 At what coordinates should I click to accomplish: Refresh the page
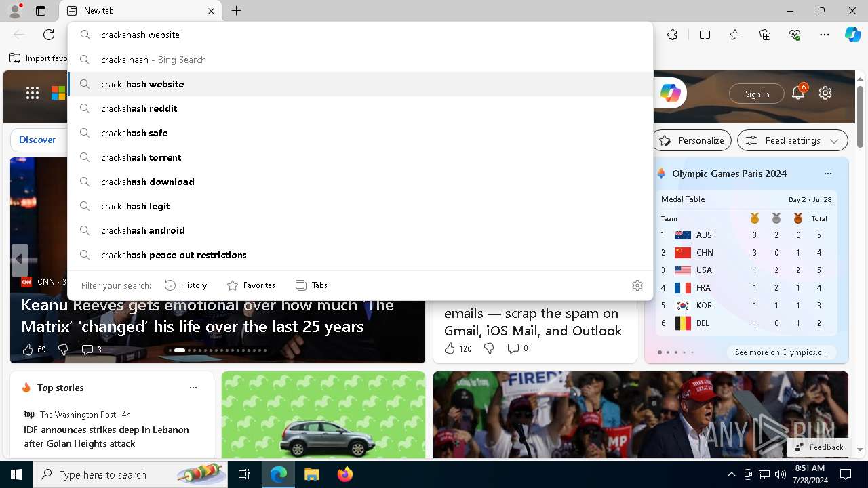click(x=49, y=35)
